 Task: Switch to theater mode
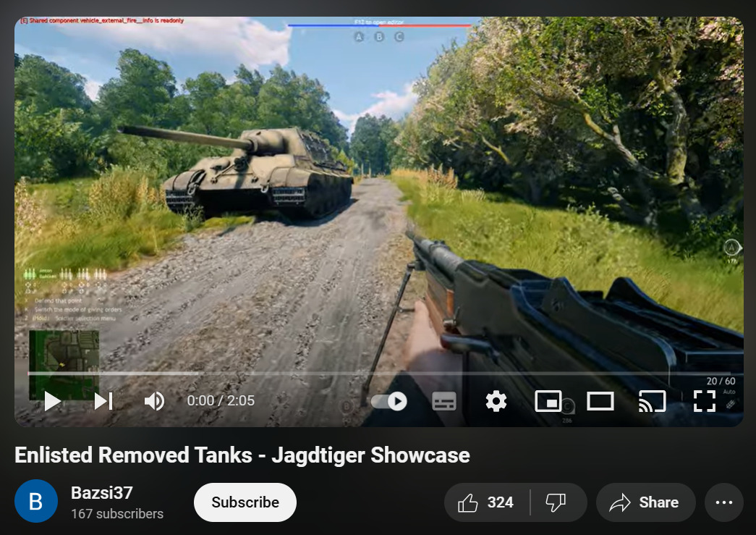(x=600, y=400)
